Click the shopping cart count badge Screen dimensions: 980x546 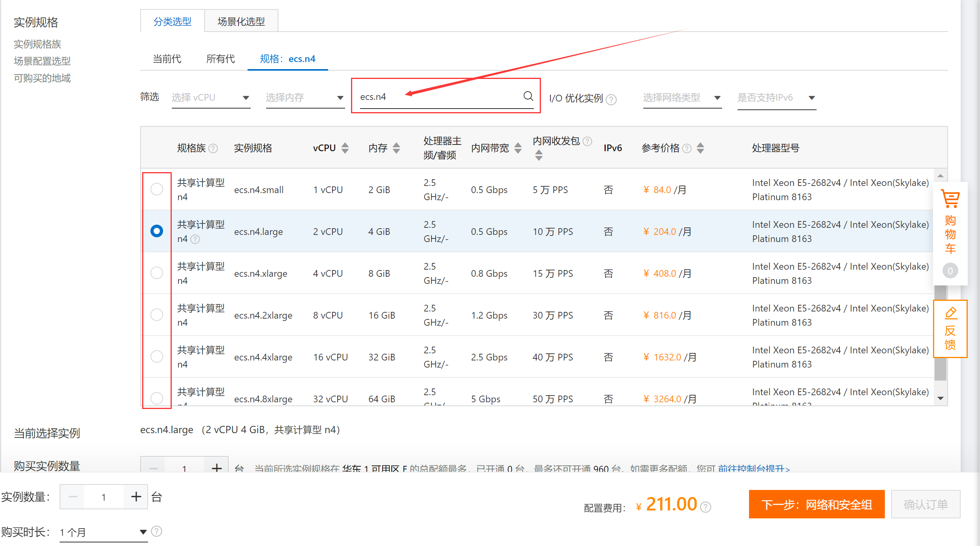pos(950,271)
